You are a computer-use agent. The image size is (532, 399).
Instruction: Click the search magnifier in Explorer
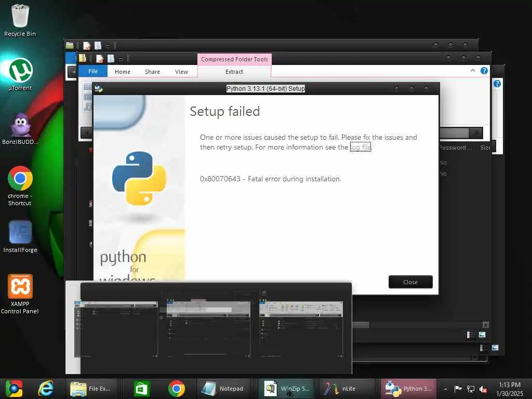[x=476, y=133]
